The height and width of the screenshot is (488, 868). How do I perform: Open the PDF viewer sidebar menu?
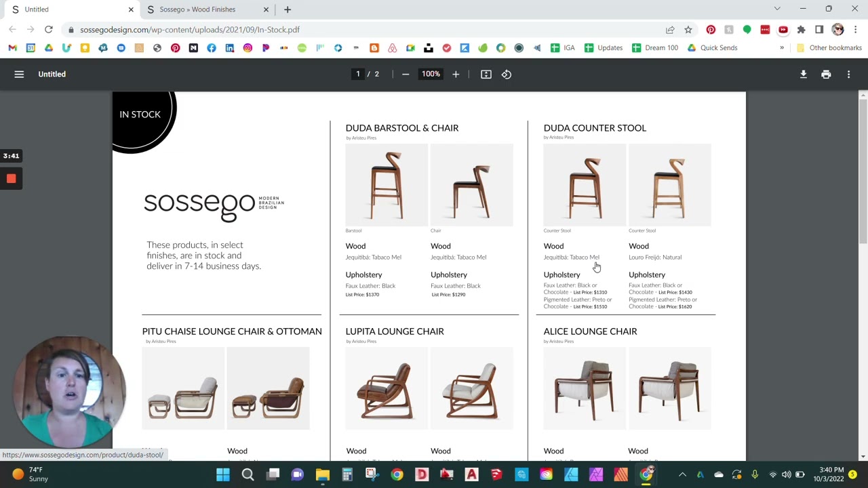pyautogui.click(x=19, y=74)
